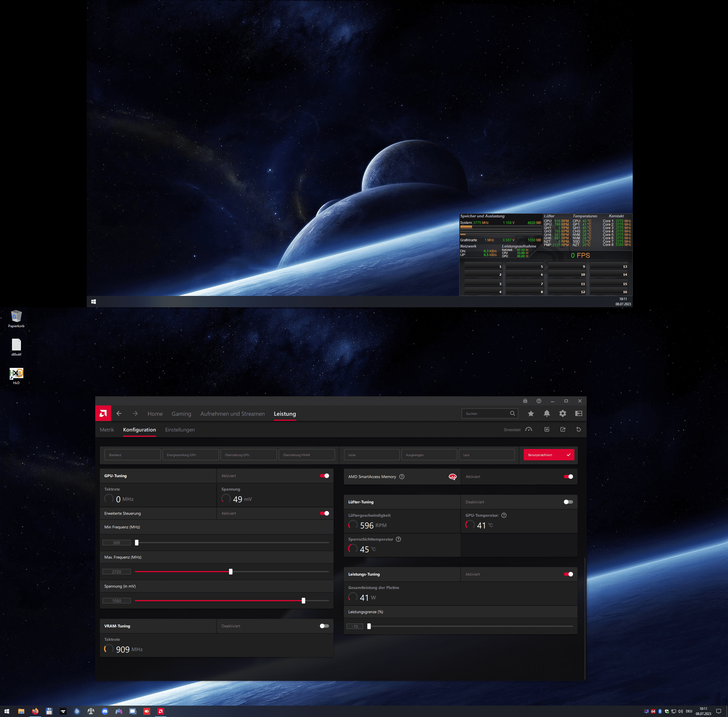Image resolution: width=728 pixels, height=717 pixels.
Task: Focus the Suchen search field
Action: (490, 413)
